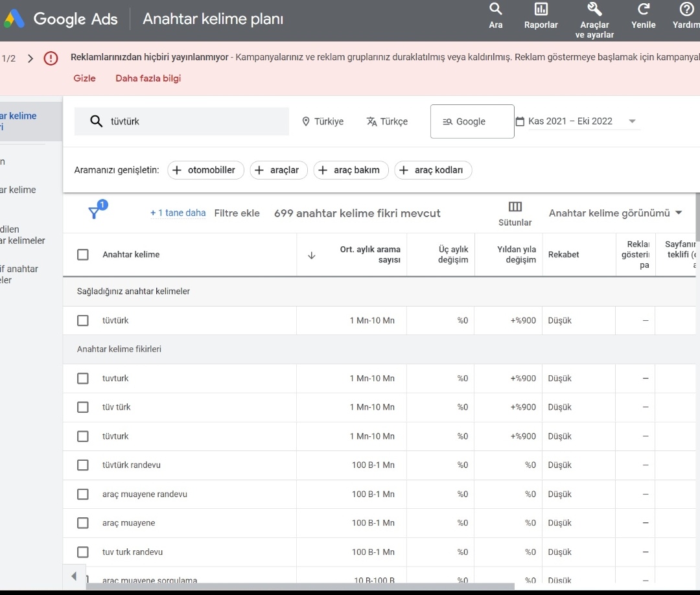Open the ar kelimeler sidebar item
Screen dimensions: 700x595
point(22,235)
